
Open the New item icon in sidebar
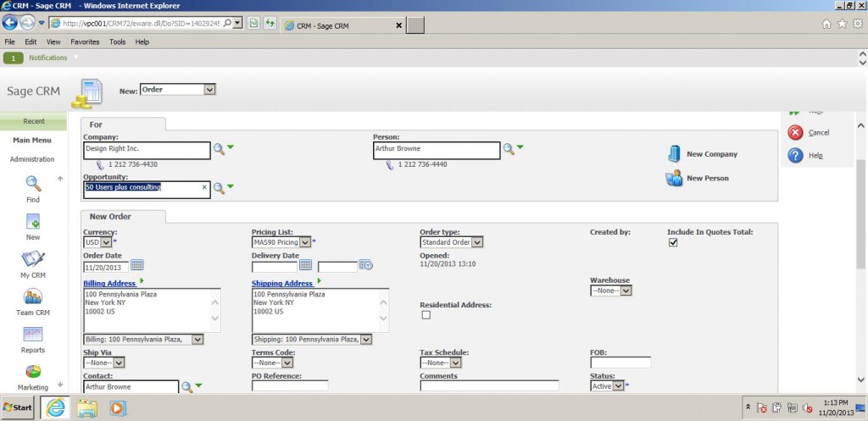tap(33, 221)
